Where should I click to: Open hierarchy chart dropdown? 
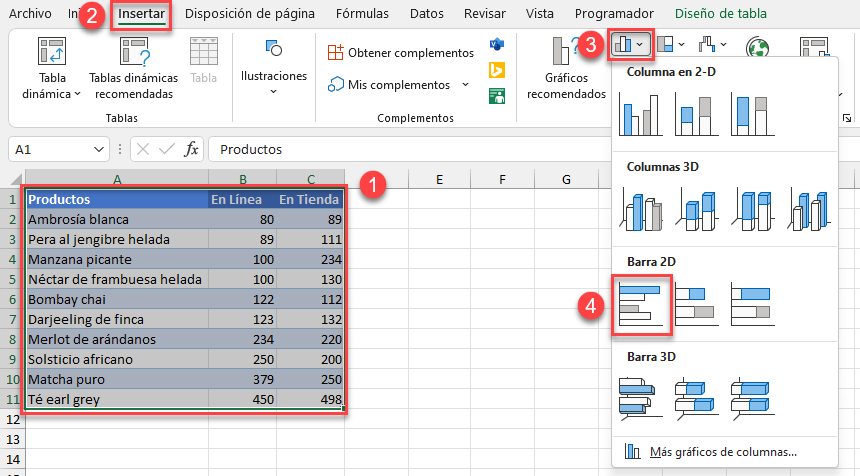click(x=671, y=44)
